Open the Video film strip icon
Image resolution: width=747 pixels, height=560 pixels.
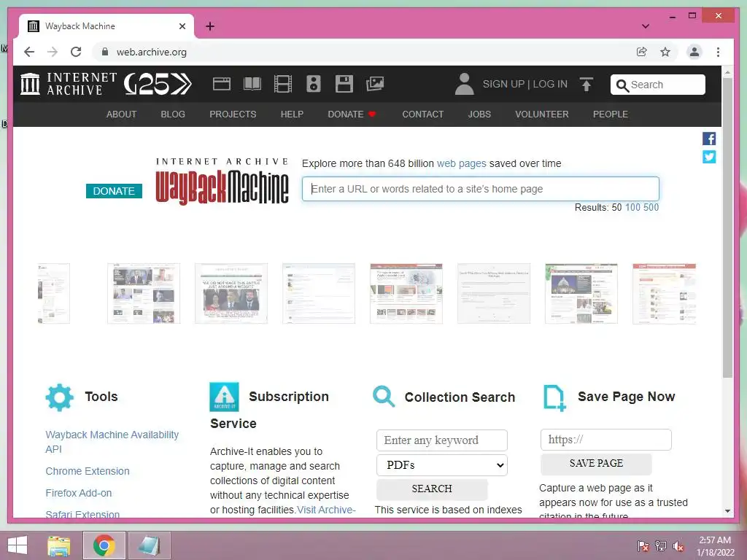tap(283, 84)
